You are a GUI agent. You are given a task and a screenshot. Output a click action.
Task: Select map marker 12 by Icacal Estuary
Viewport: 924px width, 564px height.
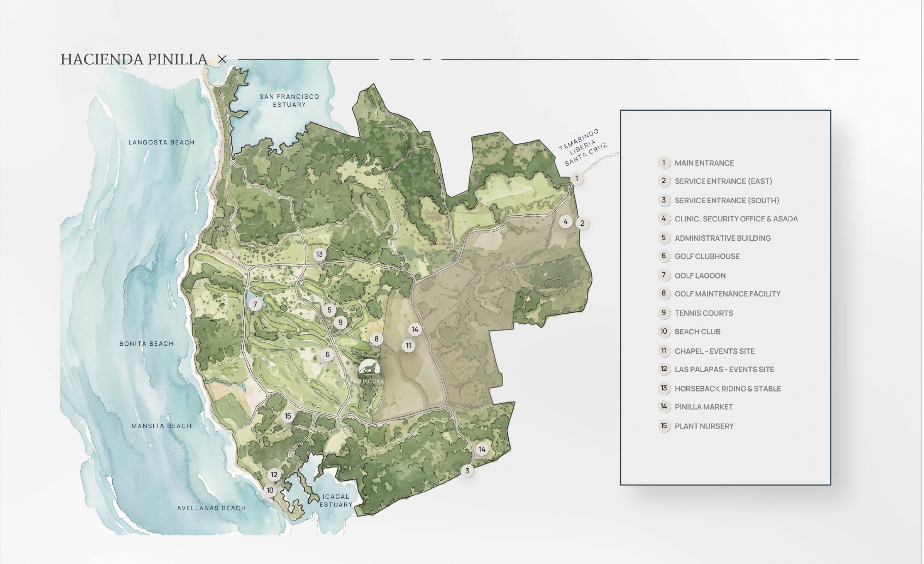pos(274,475)
